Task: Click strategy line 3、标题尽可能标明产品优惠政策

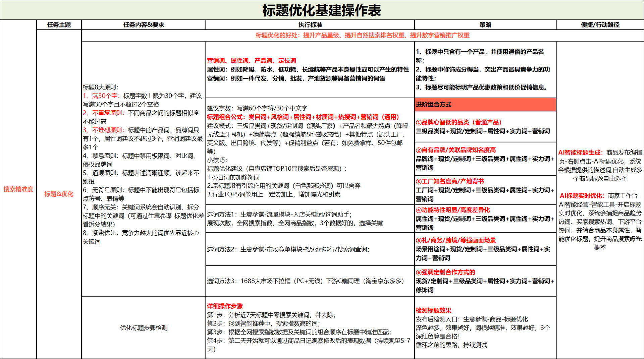Action: 483,87
